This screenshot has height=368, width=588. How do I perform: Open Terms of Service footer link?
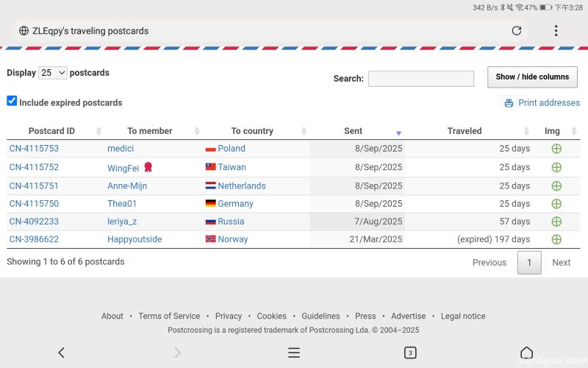(x=169, y=316)
